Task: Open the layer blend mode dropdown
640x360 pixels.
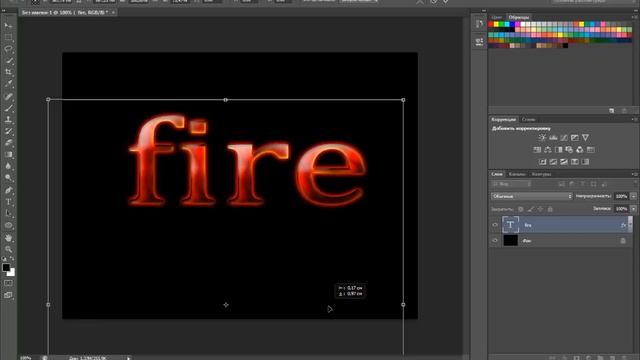Action: tap(532, 196)
